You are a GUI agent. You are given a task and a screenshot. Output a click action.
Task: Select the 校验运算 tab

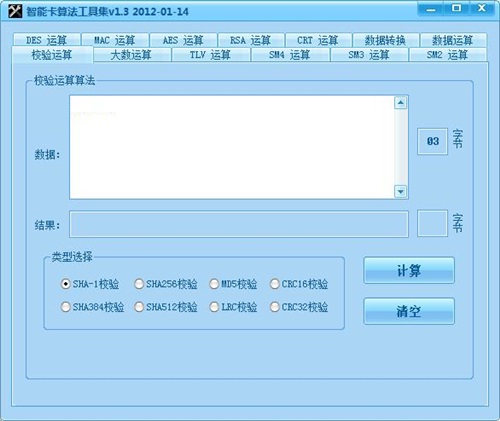[52, 54]
